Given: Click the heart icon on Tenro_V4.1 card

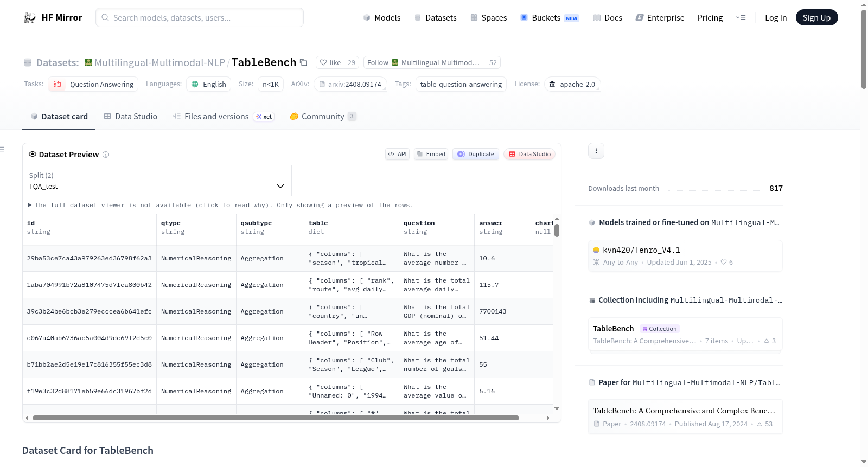Looking at the screenshot, I should click(724, 263).
